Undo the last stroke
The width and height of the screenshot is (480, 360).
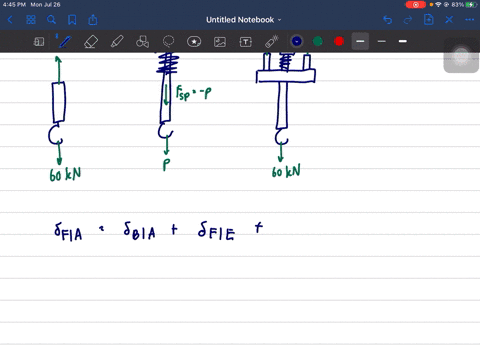(x=387, y=20)
